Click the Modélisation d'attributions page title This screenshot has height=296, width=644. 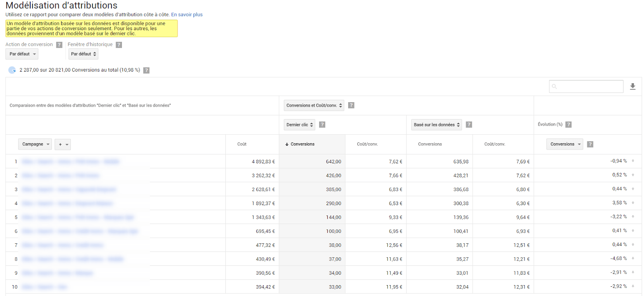point(62,5)
